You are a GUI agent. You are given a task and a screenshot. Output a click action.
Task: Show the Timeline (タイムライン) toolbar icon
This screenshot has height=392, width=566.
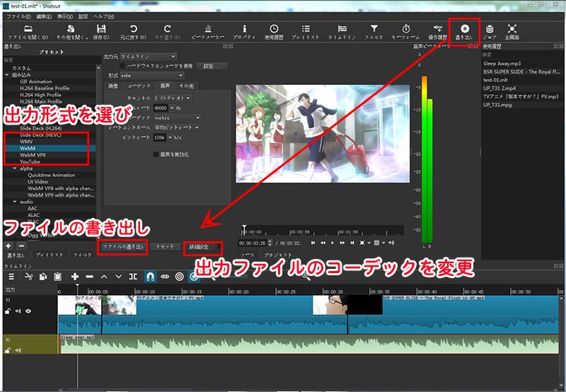[x=342, y=29]
